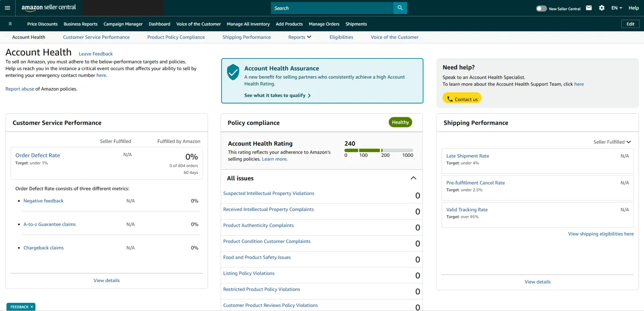Click the Account Health Assurance checkmark badge

click(x=233, y=71)
